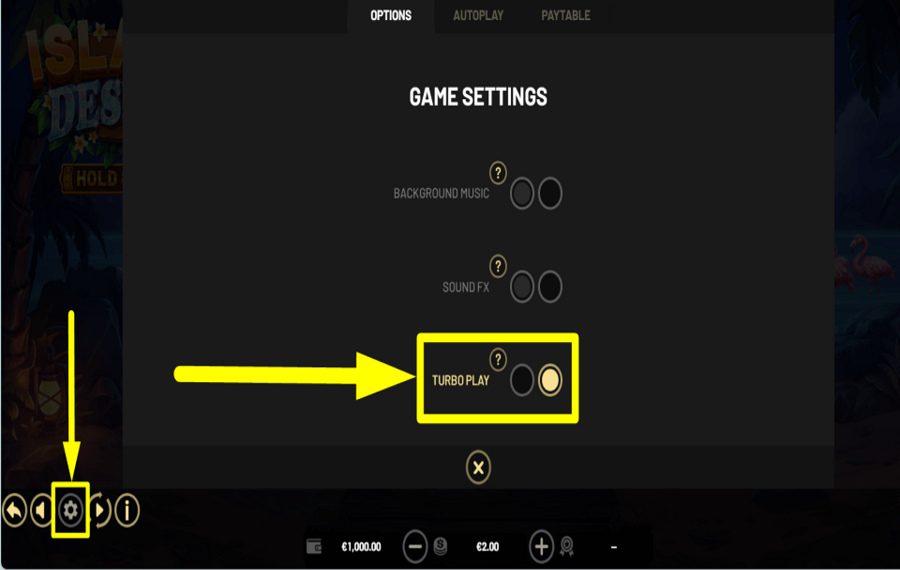Select Background Music right toggle circle
The image size is (900, 570).
coord(550,193)
